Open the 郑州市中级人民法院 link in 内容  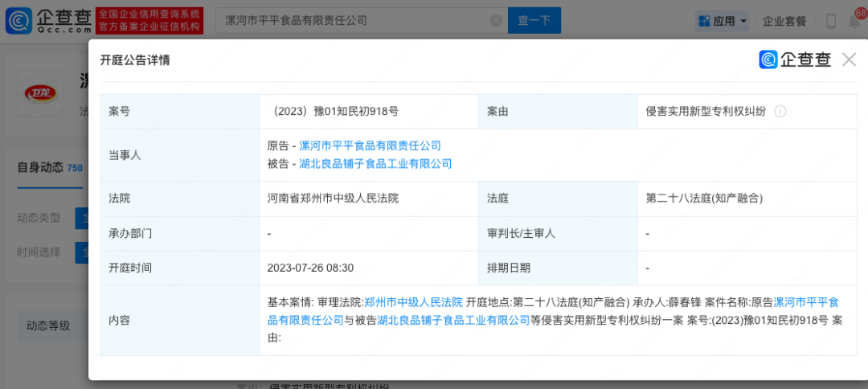tap(413, 302)
